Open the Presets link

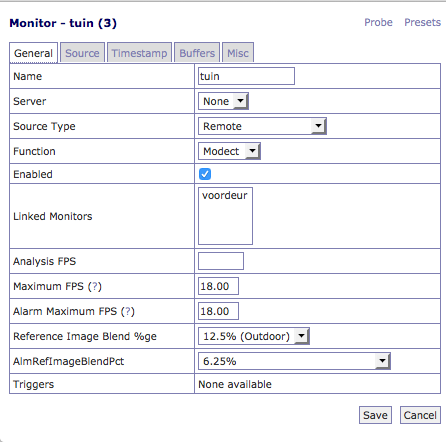[x=422, y=22]
